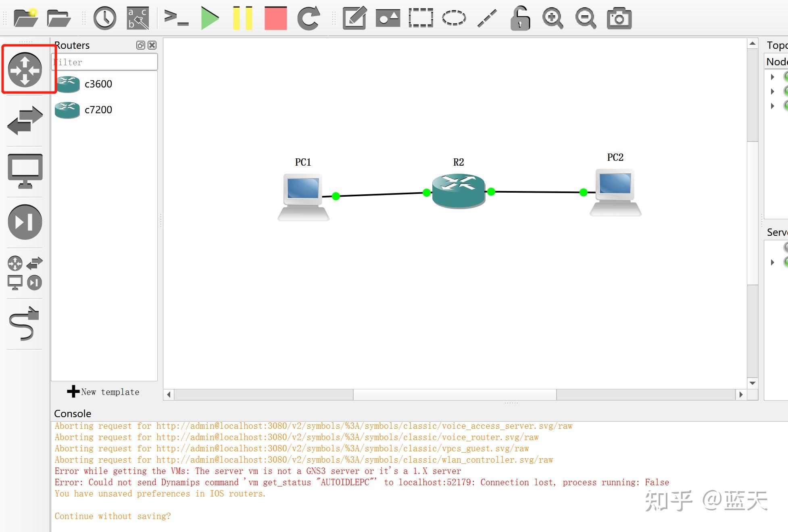Click the green link status dot beside PC2

[583, 192]
